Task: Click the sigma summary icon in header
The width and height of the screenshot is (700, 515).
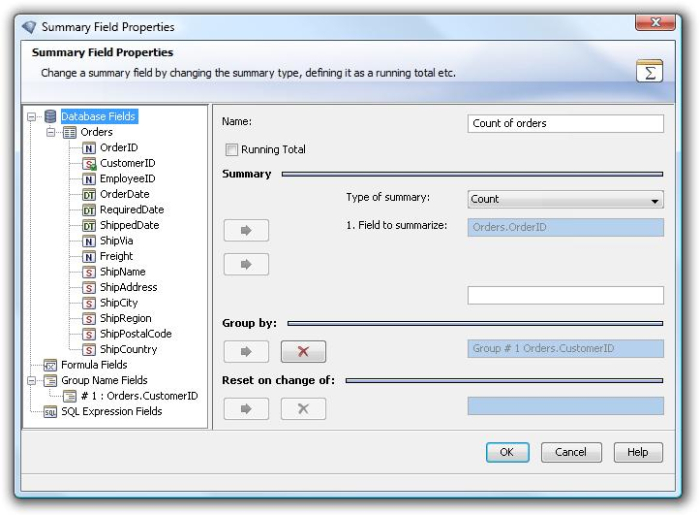Action: click(x=650, y=71)
